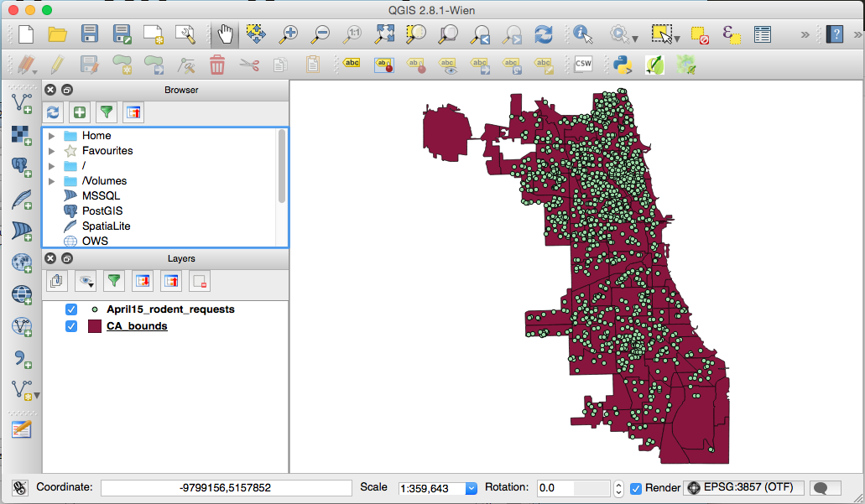
Task: Select the PostGIS browser entry
Action: coord(102,211)
